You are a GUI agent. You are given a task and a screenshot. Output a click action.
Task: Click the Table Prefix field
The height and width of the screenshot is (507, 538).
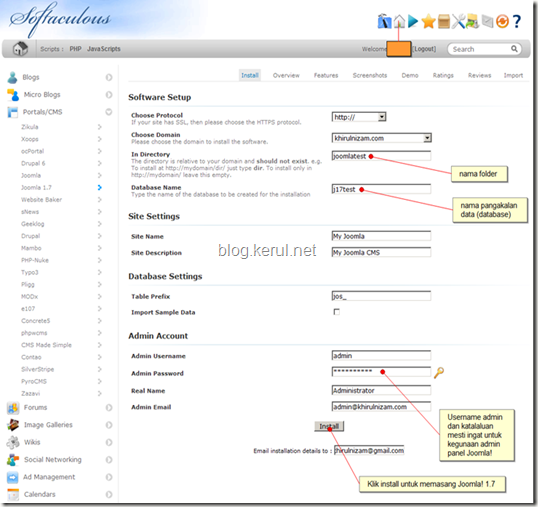[381, 296]
